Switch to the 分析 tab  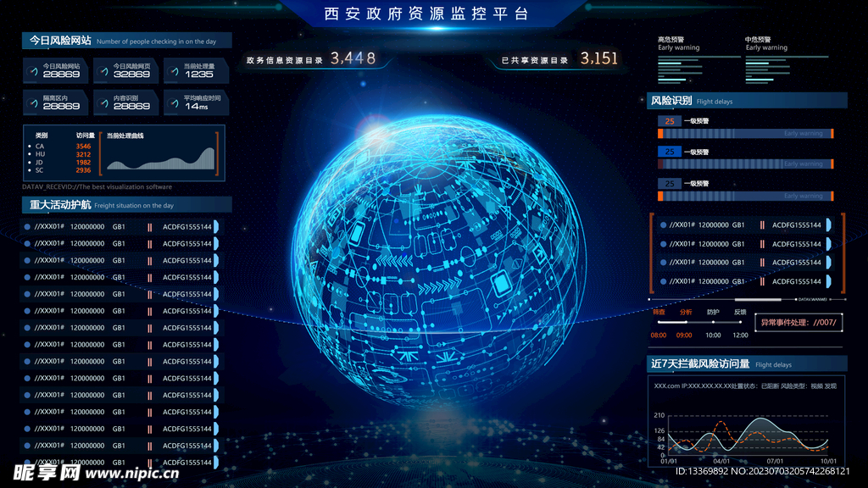[685, 312]
